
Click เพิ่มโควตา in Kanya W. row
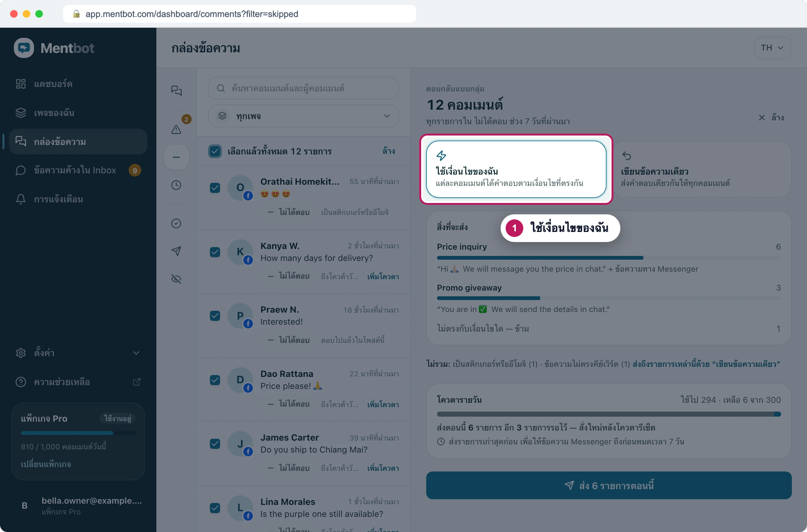point(383,276)
